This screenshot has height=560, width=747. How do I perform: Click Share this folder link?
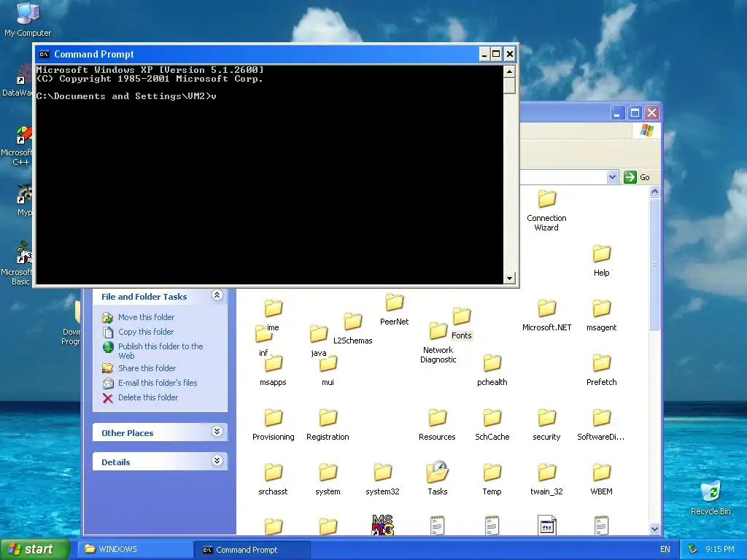pos(147,368)
